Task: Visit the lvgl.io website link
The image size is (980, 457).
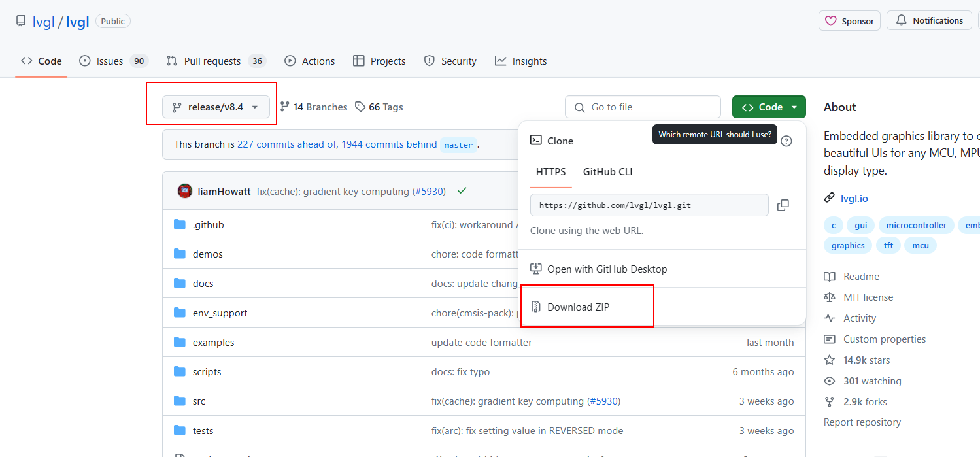Action: (x=854, y=198)
